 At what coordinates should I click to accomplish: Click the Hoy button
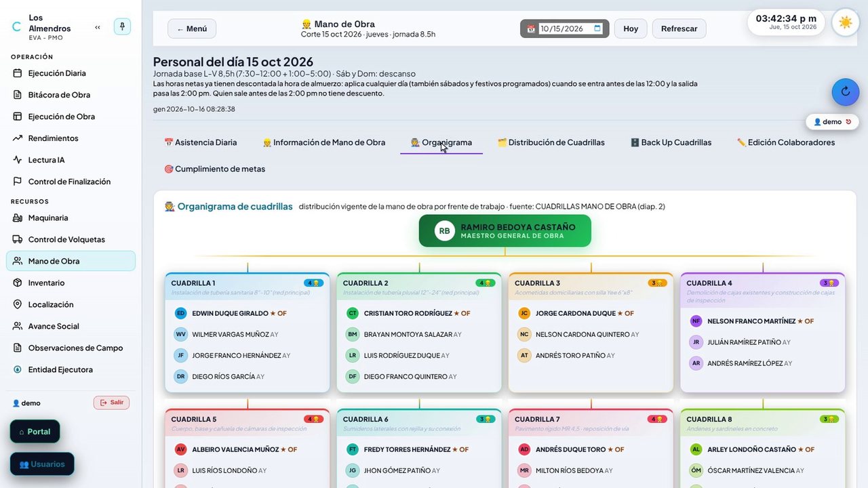tap(631, 28)
